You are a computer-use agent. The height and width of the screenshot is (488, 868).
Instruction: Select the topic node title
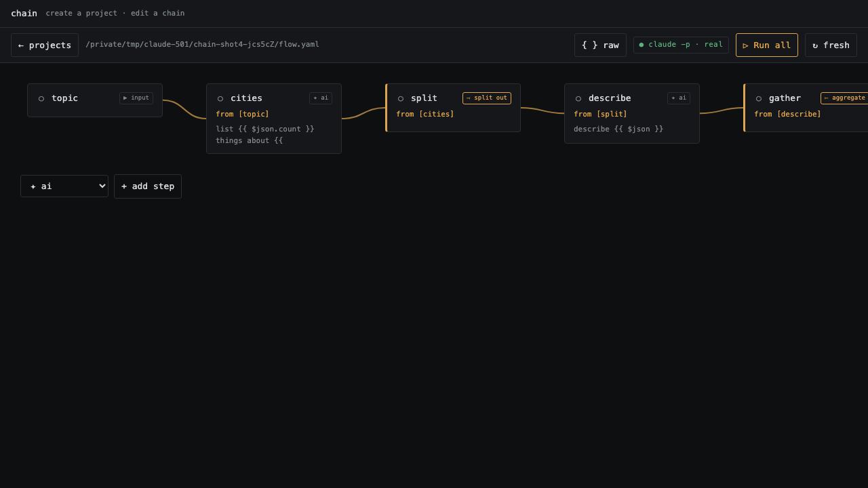64,98
